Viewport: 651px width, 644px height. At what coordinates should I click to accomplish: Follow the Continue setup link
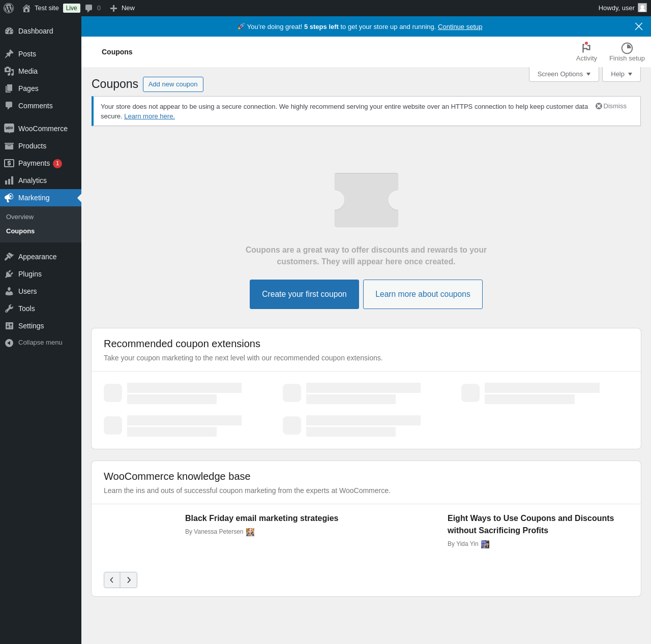(460, 27)
